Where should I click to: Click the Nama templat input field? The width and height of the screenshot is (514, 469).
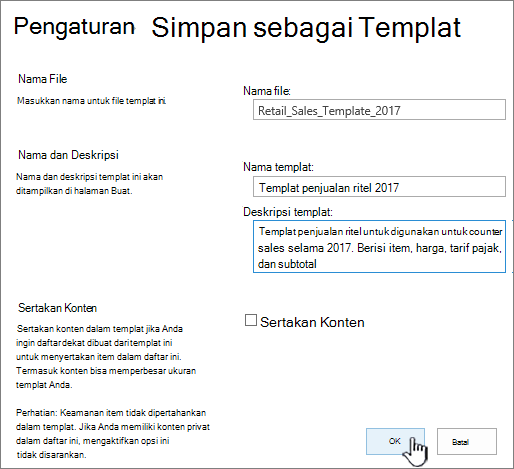point(379,187)
